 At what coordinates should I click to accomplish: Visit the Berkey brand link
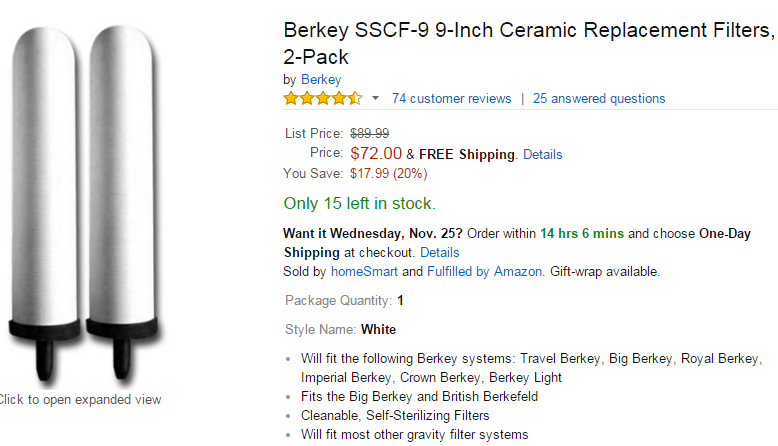coord(321,79)
